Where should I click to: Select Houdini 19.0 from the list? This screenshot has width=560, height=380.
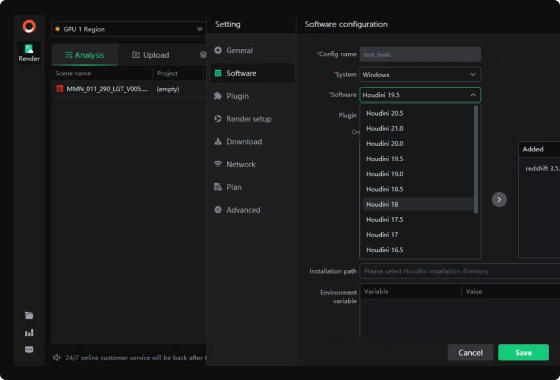pyautogui.click(x=418, y=174)
